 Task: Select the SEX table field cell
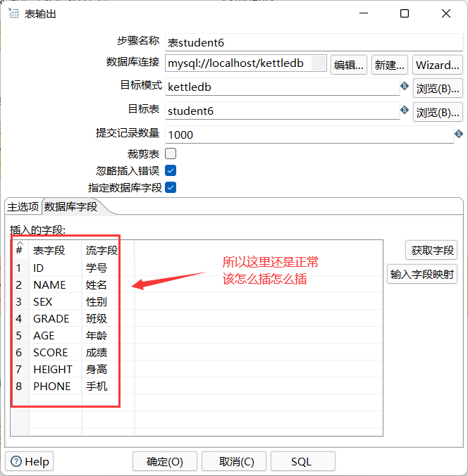(x=55, y=302)
